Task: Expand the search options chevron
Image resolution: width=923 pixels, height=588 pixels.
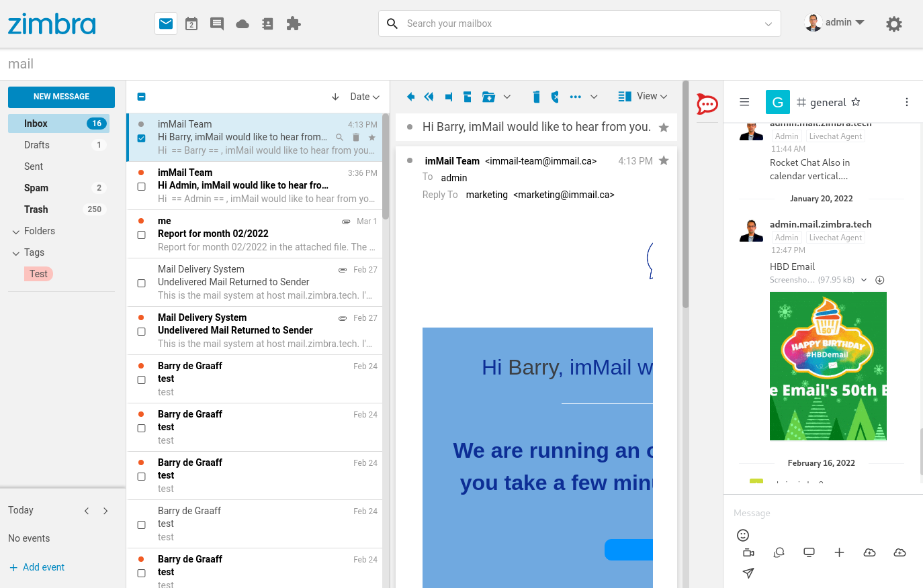Action: [x=768, y=24]
